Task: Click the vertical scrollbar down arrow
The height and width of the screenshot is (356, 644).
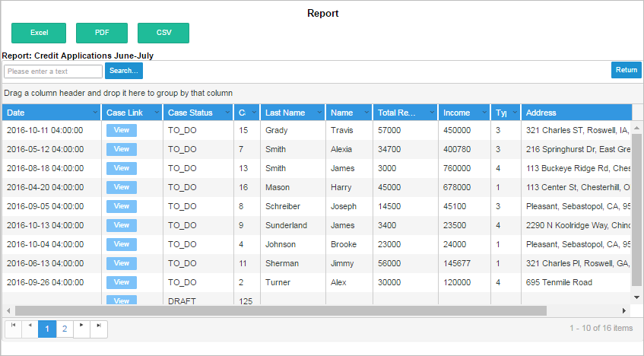Action: click(637, 297)
